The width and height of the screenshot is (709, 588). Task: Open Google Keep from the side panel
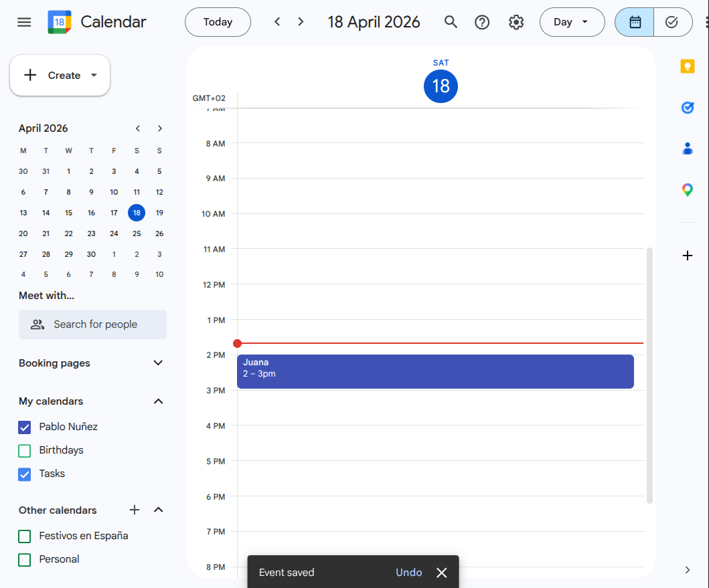687,66
